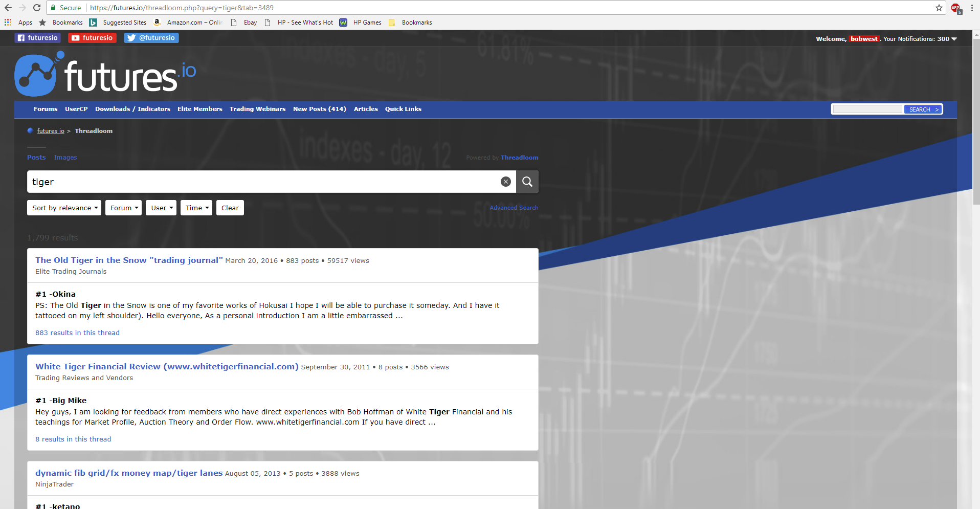Screen dimensions: 980x509
Task: Open the Trading Webinars menu
Action: [258, 109]
